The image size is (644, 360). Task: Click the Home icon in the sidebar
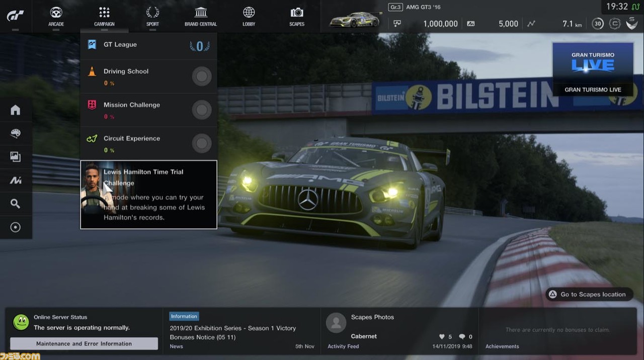(16, 110)
